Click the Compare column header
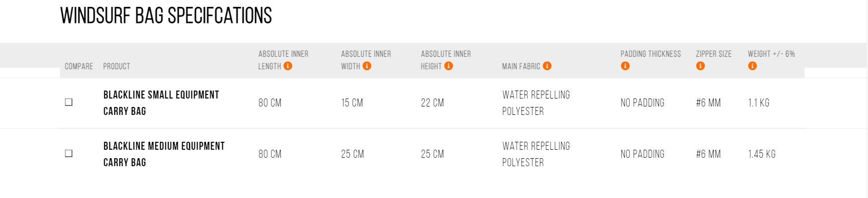The height and width of the screenshot is (198, 868). tap(79, 66)
